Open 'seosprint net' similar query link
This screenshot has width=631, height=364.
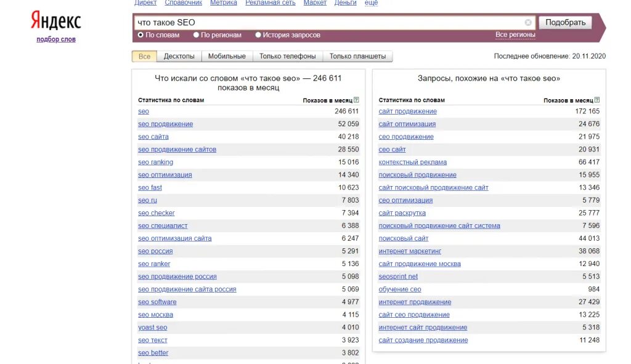[x=398, y=277]
